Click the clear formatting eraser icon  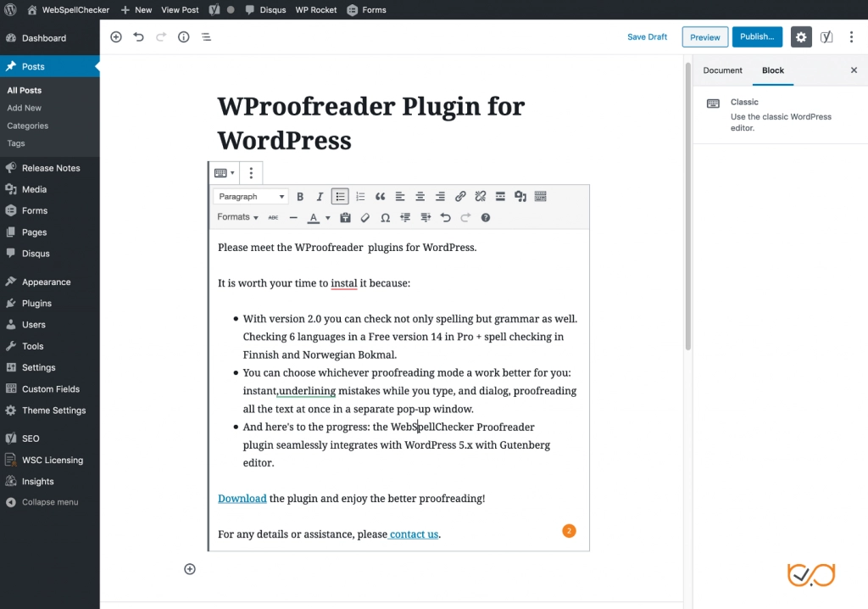tap(364, 218)
